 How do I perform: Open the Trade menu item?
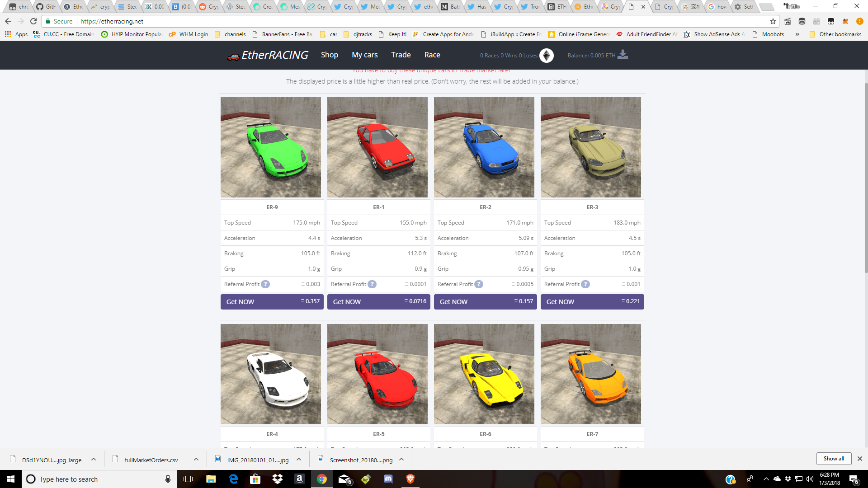coord(401,55)
